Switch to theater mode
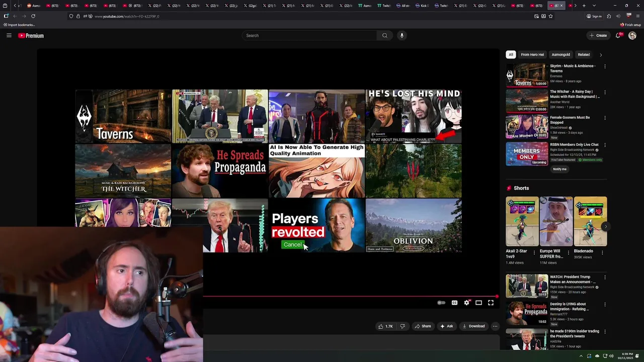The width and height of the screenshot is (644, 362). click(478, 303)
